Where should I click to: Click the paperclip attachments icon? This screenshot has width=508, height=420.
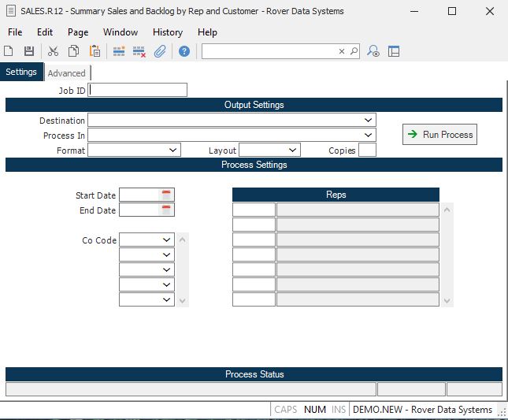pyautogui.click(x=160, y=51)
